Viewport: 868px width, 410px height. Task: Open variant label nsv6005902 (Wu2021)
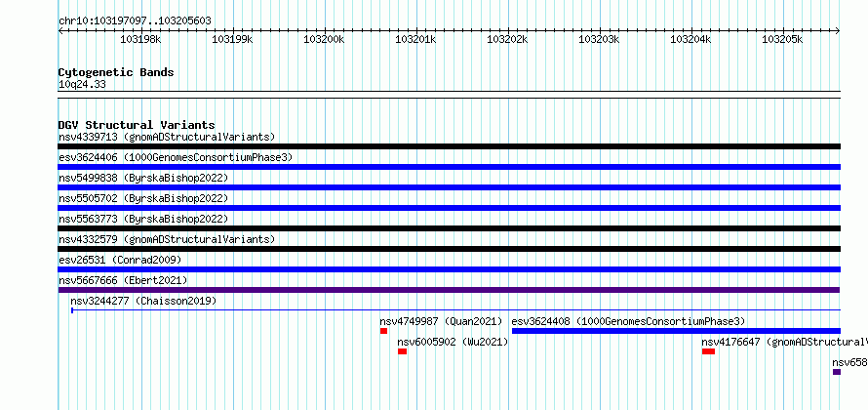(453, 342)
